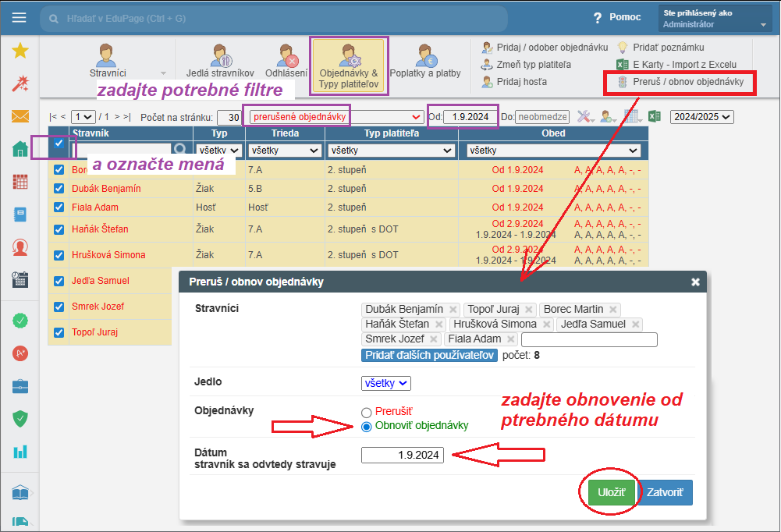Screen dimensions: 781x532
Task: Click the Dátum field showing 1.9.2024 in dialog
Action: click(403, 455)
